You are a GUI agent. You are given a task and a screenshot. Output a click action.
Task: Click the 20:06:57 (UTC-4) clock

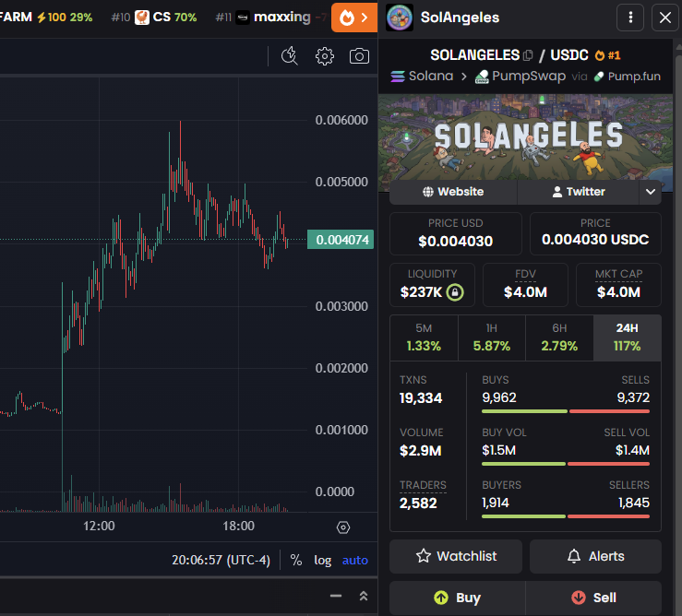pyautogui.click(x=221, y=560)
